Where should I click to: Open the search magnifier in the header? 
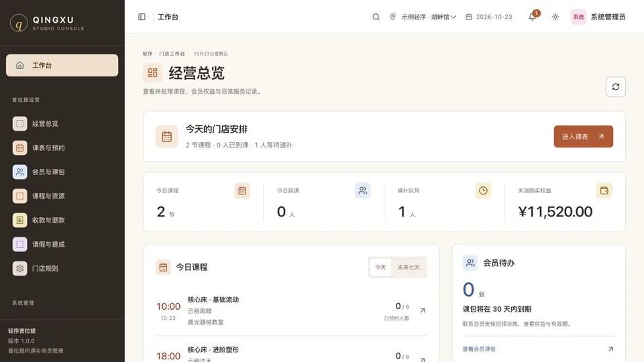(376, 17)
